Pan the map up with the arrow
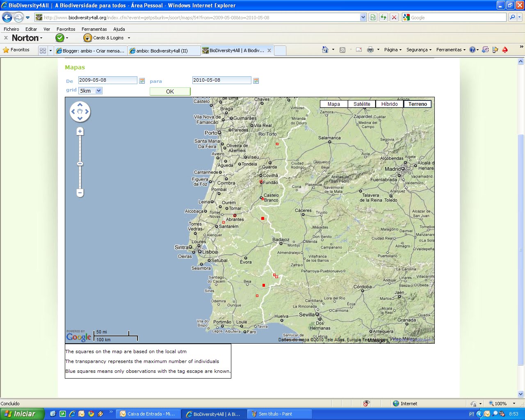The height and width of the screenshot is (420, 525). 80,105
